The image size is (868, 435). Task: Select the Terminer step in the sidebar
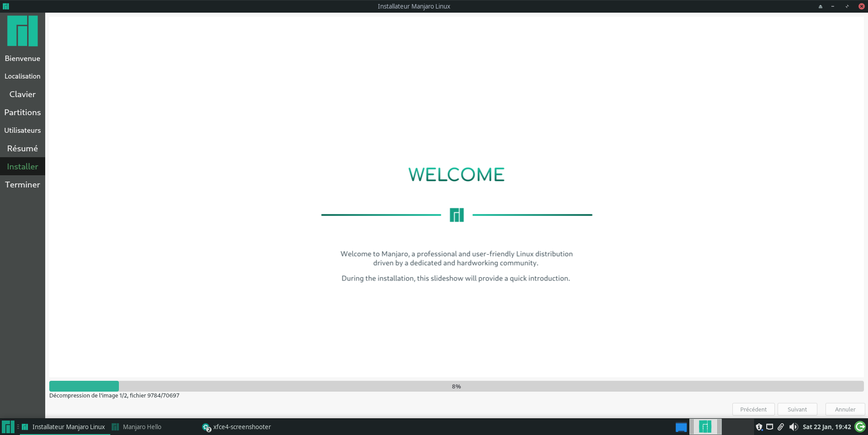tap(22, 184)
